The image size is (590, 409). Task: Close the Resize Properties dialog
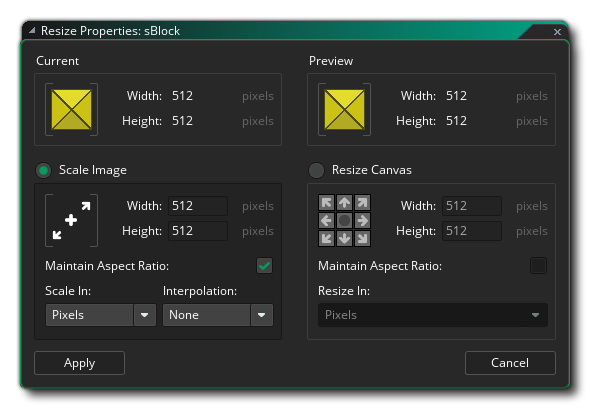pyautogui.click(x=557, y=32)
